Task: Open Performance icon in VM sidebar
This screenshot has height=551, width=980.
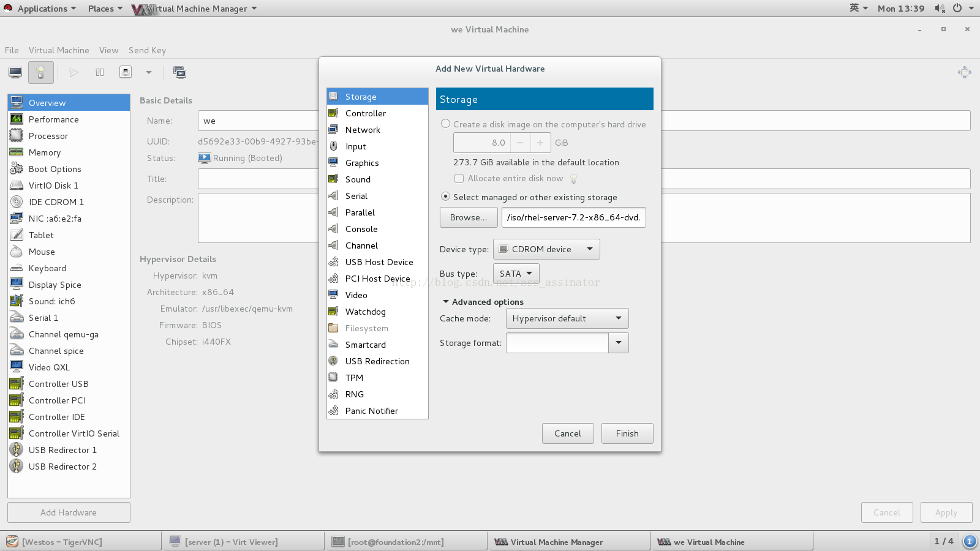Action: click(17, 119)
